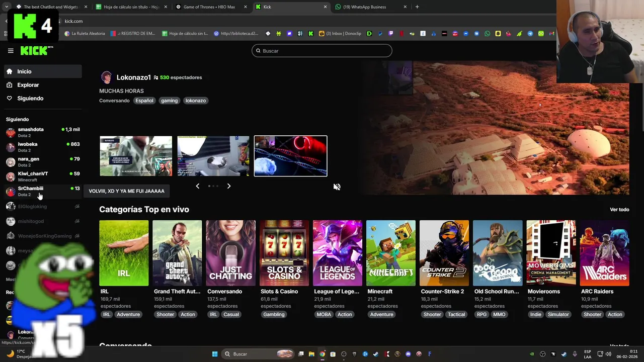Click the Tactical tag
This screenshot has height=362, width=644.
tap(456, 314)
